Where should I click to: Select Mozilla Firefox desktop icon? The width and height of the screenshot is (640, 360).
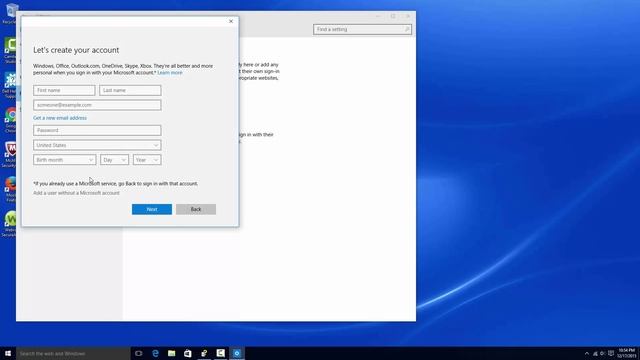[10, 189]
